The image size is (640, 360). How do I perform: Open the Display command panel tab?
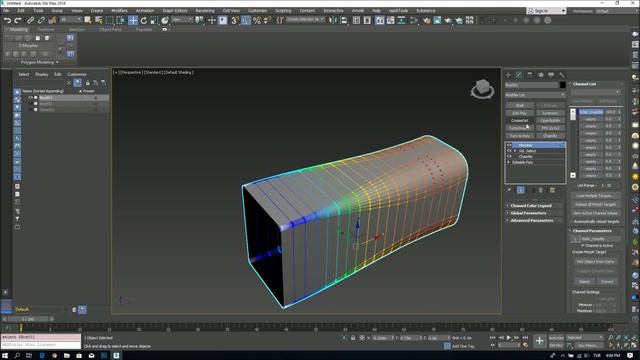[551, 75]
